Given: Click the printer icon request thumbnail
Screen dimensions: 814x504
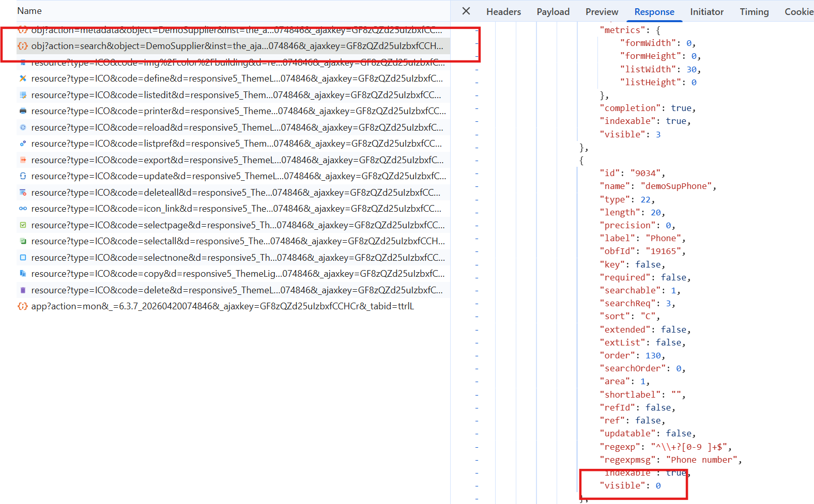Looking at the screenshot, I should (23, 111).
